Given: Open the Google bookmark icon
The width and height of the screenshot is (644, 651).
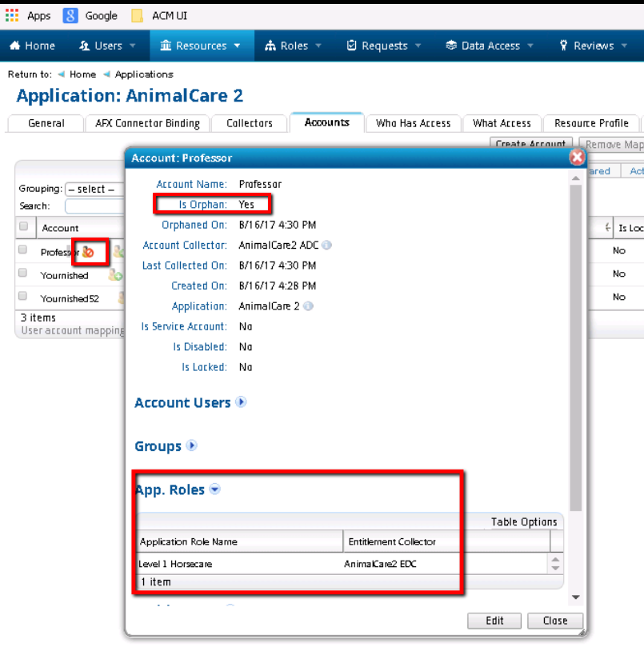Looking at the screenshot, I should 70,15.
